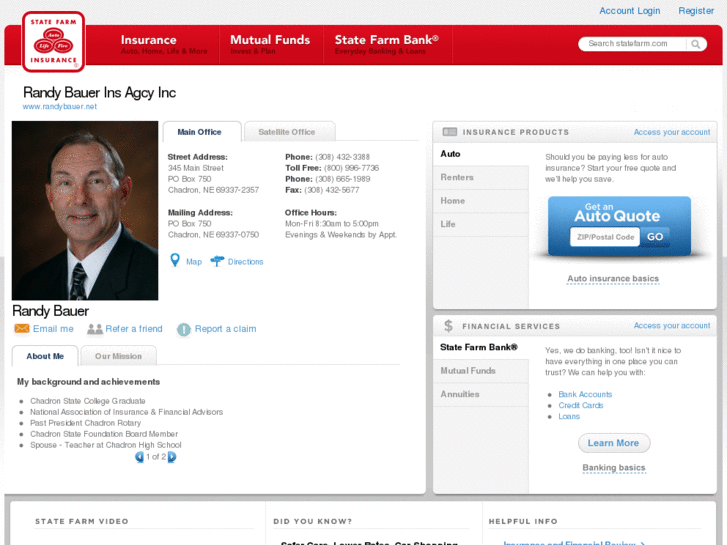Click the GO button for auto quote
Image resolution: width=727 pixels, height=545 pixels.
tap(655, 237)
